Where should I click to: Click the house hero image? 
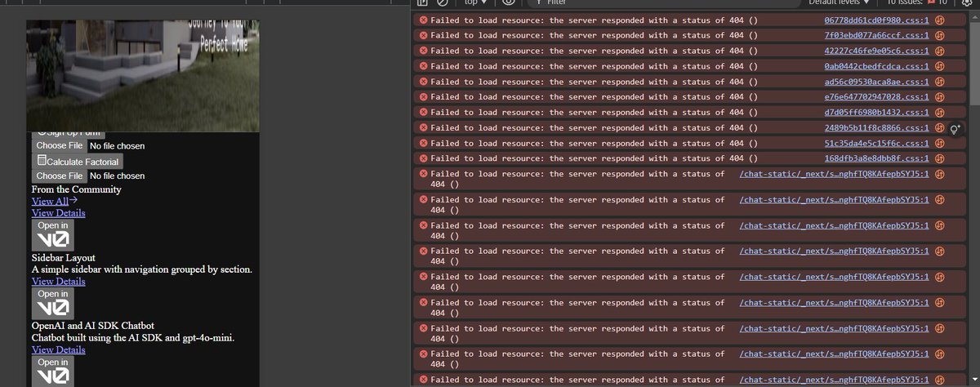pyautogui.click(x=143, y=76)
